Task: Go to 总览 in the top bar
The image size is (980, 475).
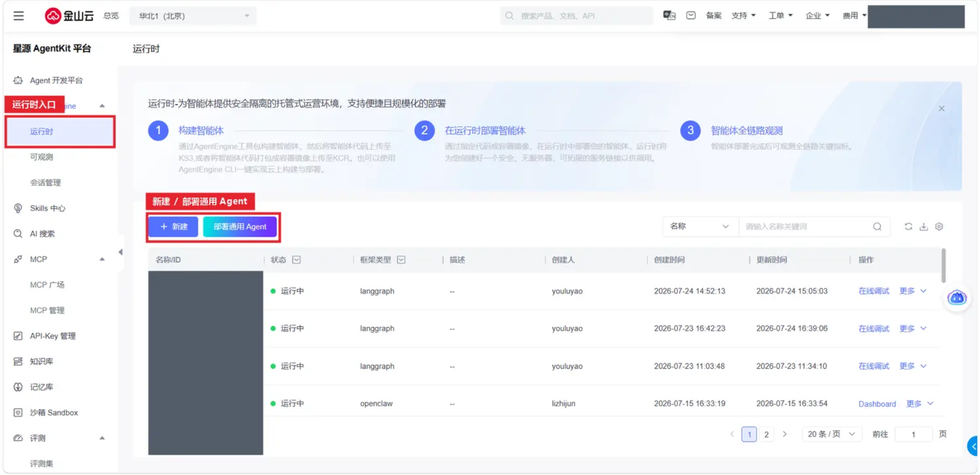Action: 111,16
